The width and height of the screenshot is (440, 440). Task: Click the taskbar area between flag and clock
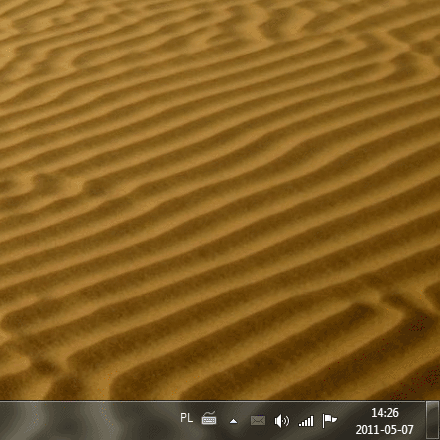[x=347, y=421]
